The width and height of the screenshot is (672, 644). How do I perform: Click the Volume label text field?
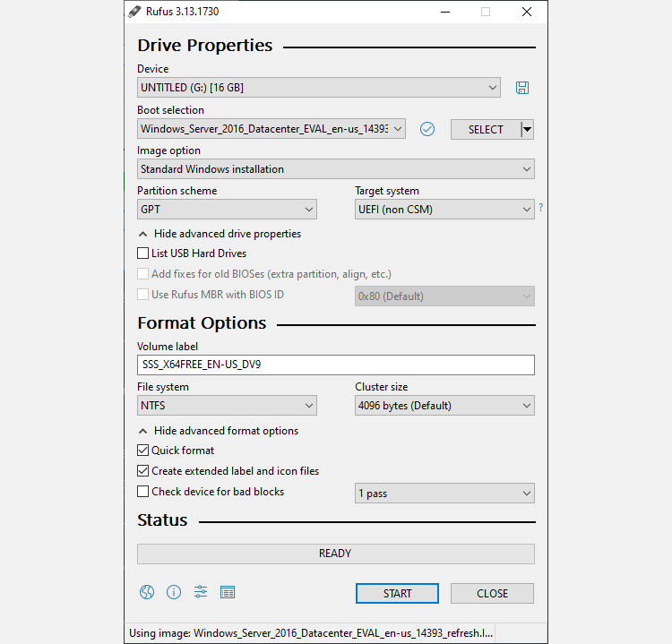pos(335,365)
